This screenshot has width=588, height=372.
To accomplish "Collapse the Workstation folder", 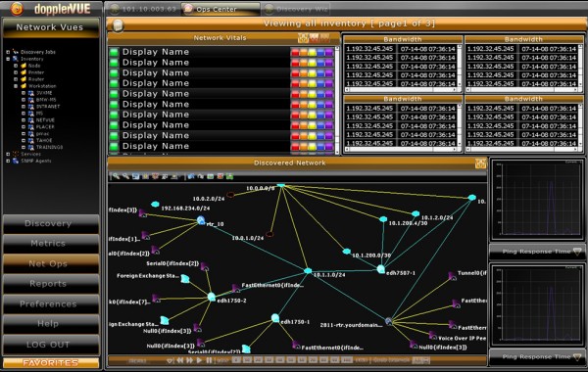I will (16, 86).
